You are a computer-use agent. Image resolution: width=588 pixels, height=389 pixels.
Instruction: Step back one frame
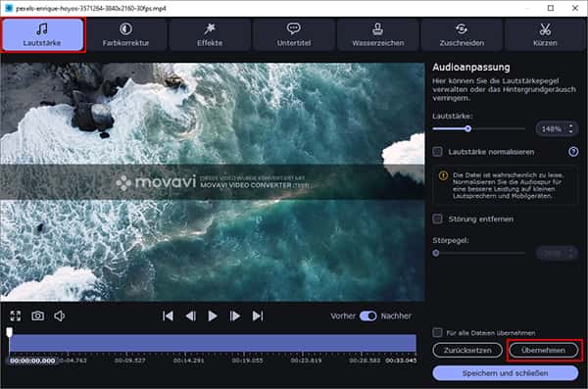[x=190, y=316]
